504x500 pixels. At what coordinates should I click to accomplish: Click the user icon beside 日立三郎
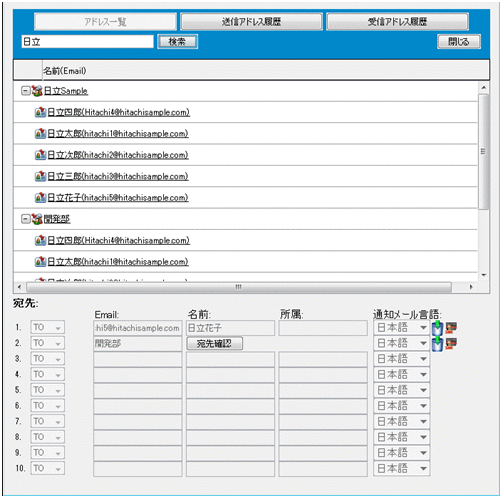tap(40, 176)
